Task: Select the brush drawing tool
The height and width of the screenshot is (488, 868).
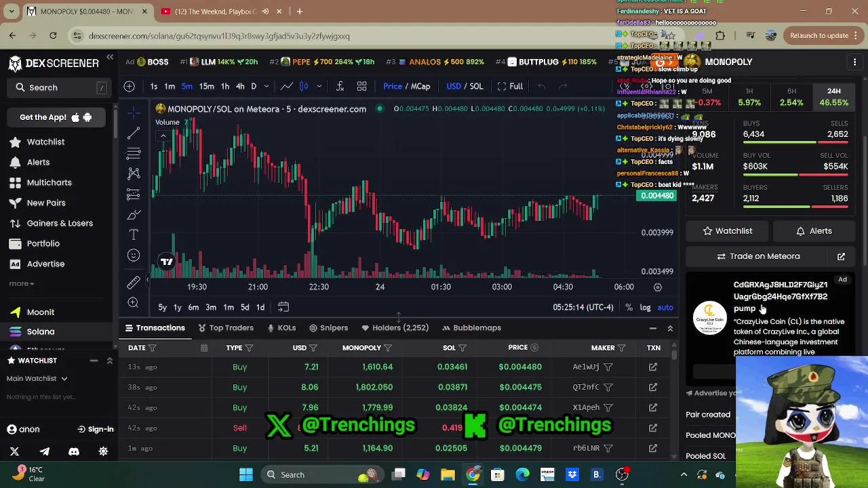Action: tap(134, 215)
